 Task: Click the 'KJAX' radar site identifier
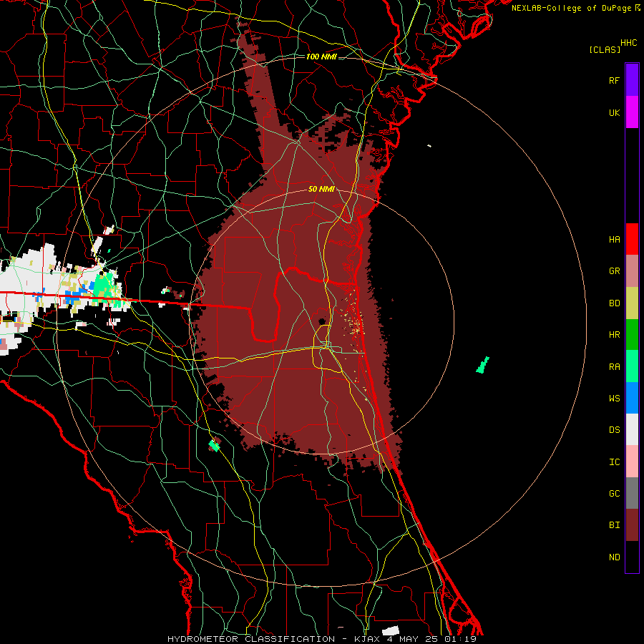tap(367, 639)
